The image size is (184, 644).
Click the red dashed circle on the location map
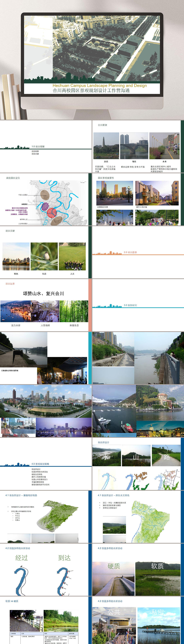pos(52,213)
